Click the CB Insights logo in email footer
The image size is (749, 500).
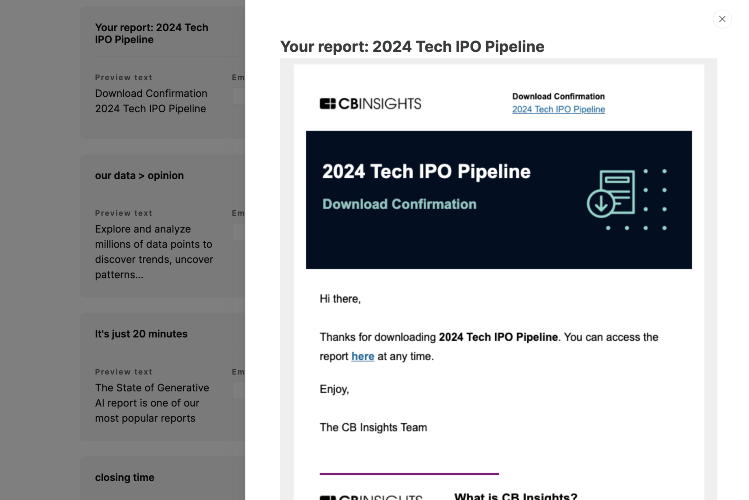pos(371,497)
